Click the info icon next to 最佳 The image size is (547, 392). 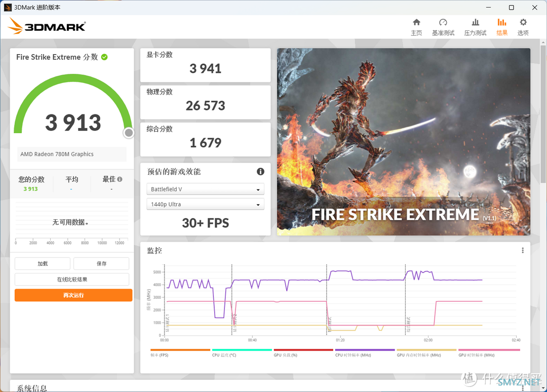coord(120,179)
